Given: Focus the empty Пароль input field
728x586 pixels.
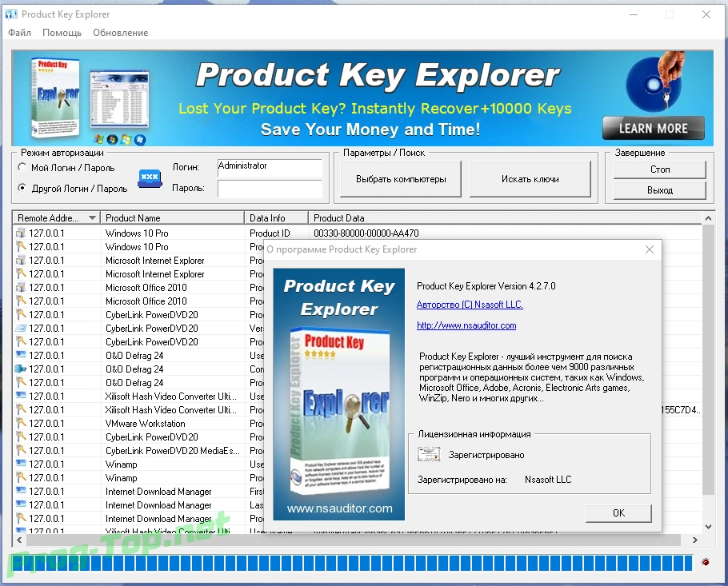Looking at the screenshot, I should (270, 189).
